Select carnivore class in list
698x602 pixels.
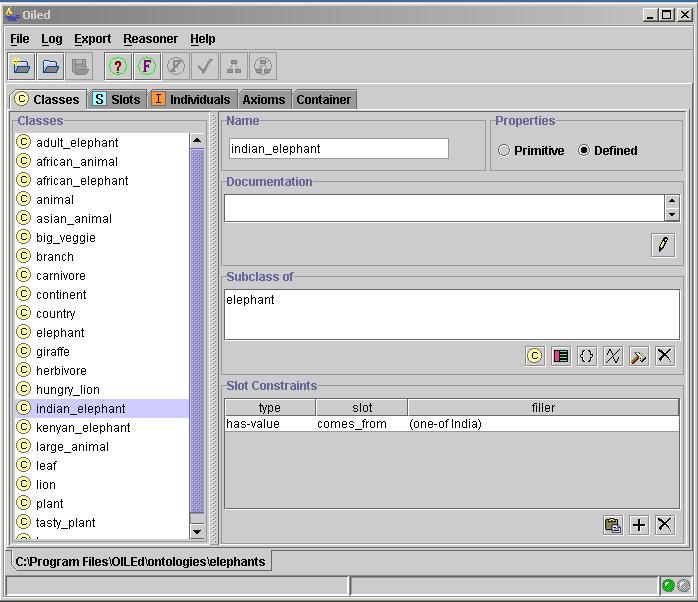tap(102, 276)
